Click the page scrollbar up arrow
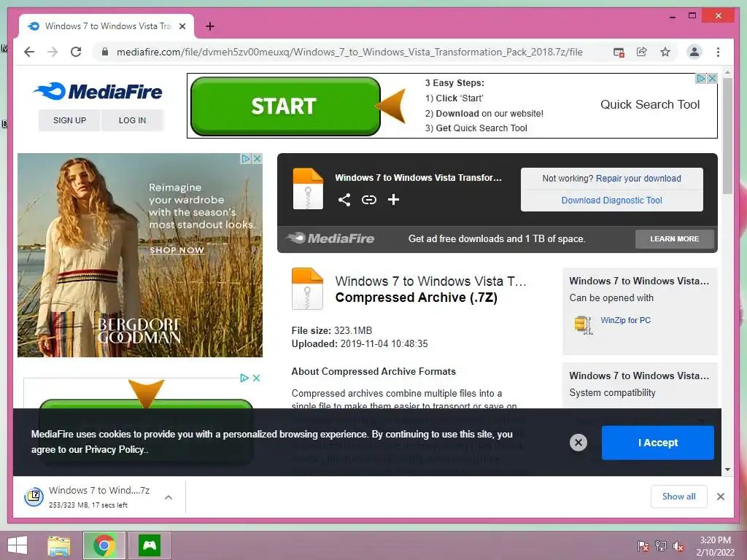 pos(727,72)
